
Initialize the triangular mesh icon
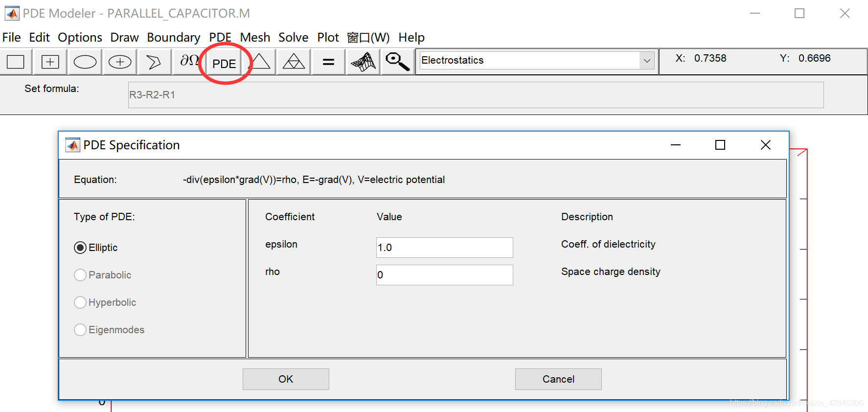tap(260, 62)
